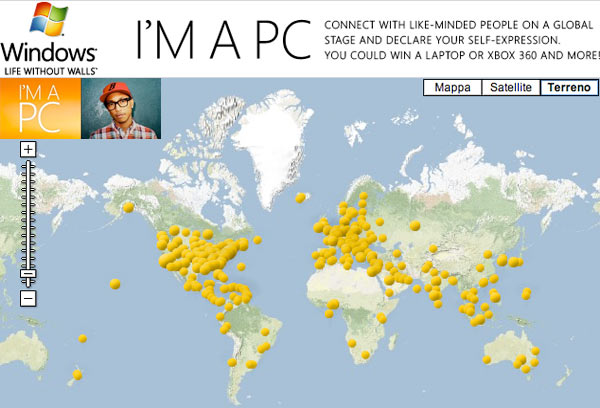Click the top of the zoom slider track

(x=28, y=165)
